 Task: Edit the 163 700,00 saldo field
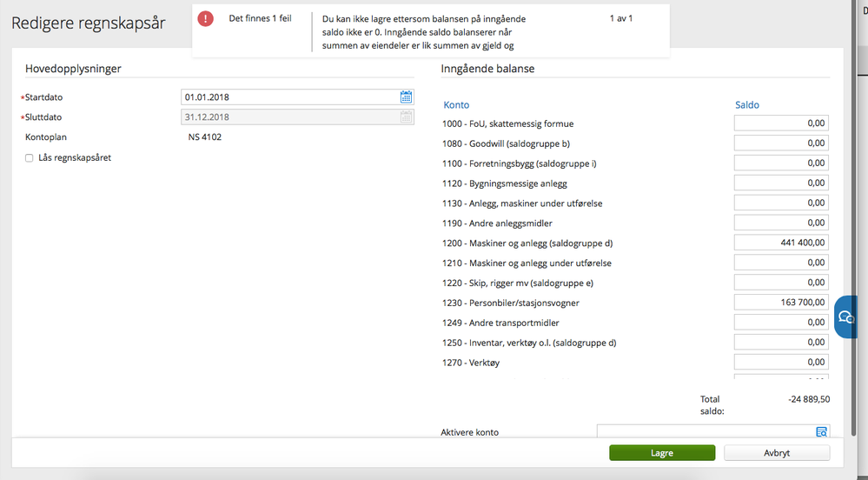(x=781, y=303)
